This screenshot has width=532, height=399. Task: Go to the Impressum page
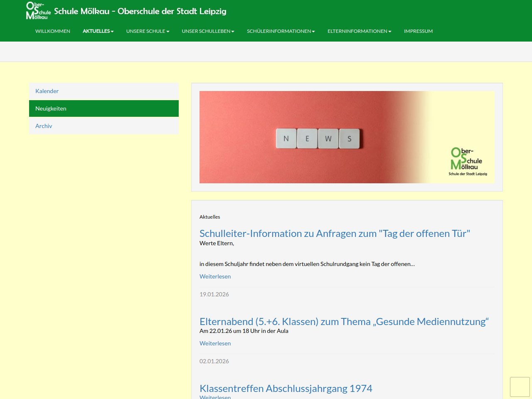pos(418,31)
